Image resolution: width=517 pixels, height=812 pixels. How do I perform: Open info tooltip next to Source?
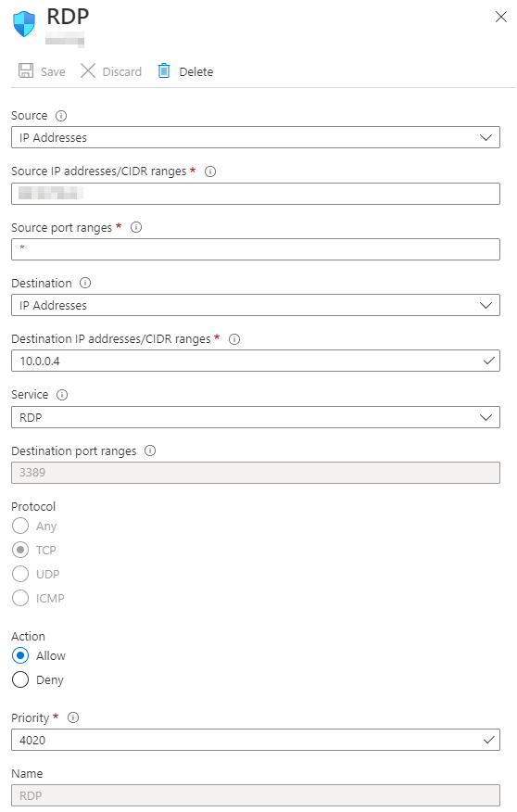click(x=61, y=116)
